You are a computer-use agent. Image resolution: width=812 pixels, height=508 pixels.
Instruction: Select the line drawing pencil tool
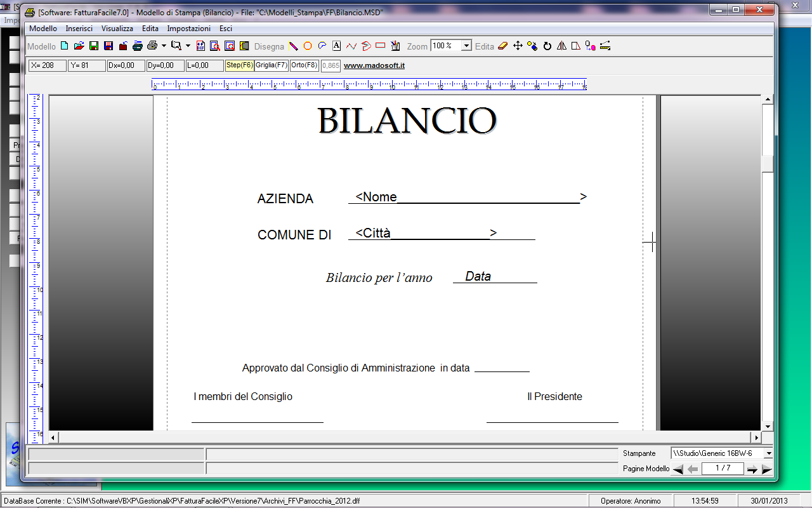pos(294,46)
